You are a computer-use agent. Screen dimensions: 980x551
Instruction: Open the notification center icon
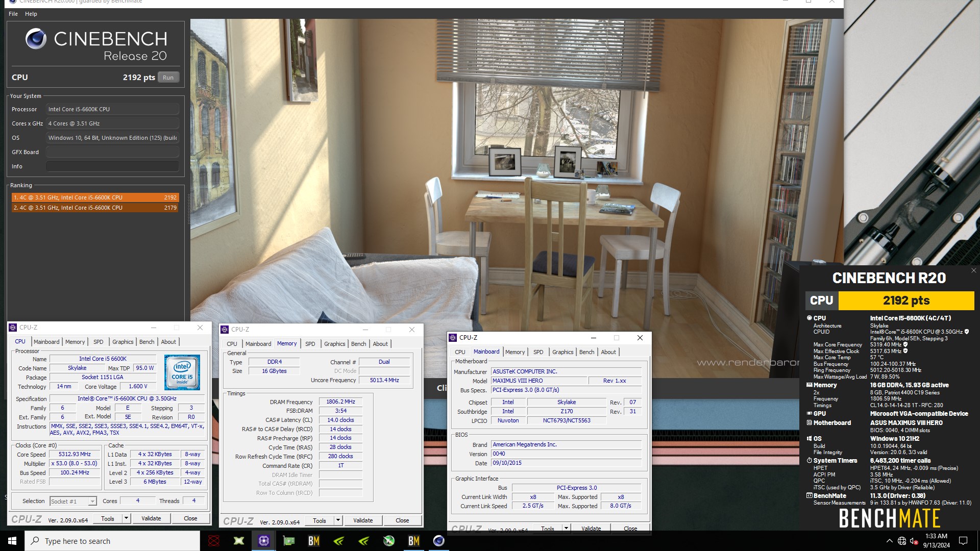pyautogui.click(x=963, y=541)
